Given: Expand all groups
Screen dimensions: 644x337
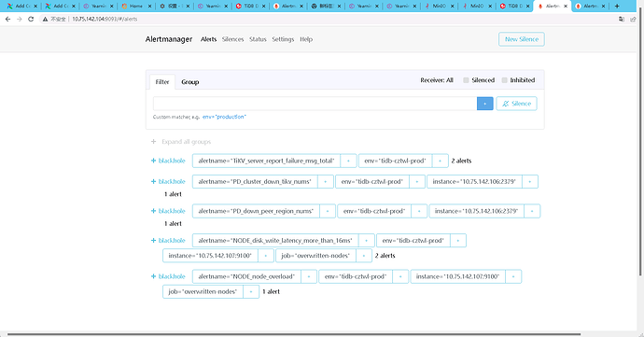Looking at the screenshot, I should 181,141.
